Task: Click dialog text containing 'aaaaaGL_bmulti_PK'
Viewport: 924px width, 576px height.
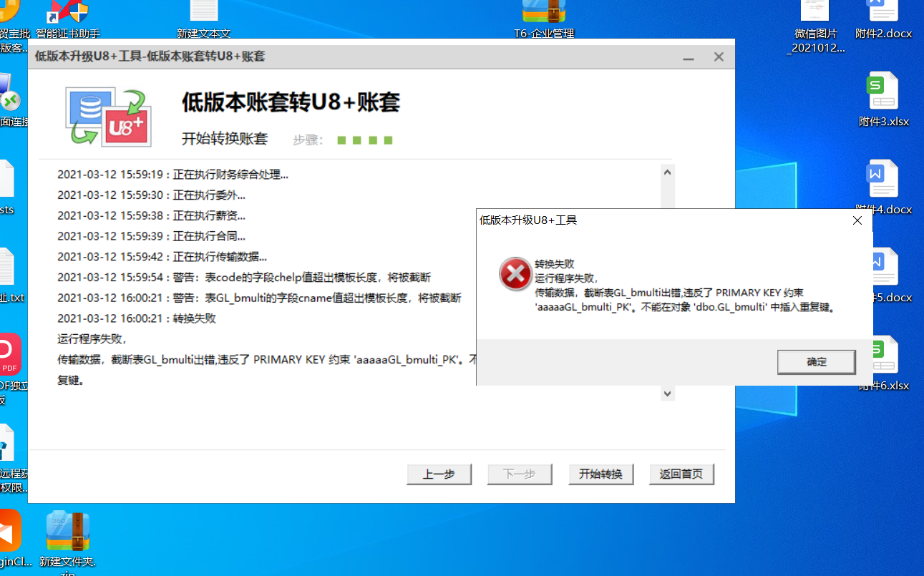Action: [685, 308]
